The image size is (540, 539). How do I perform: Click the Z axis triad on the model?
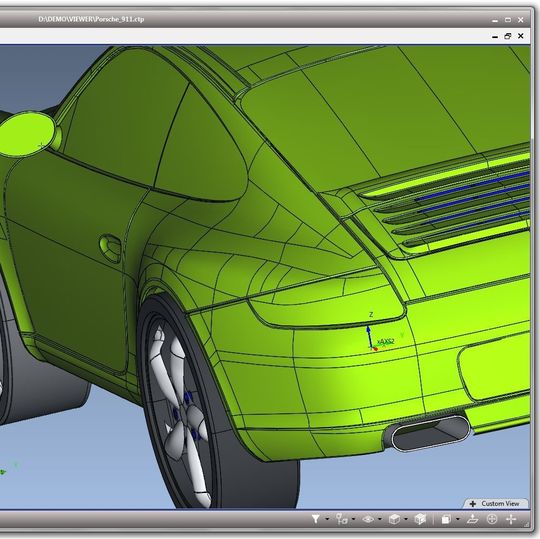point(371,337)
